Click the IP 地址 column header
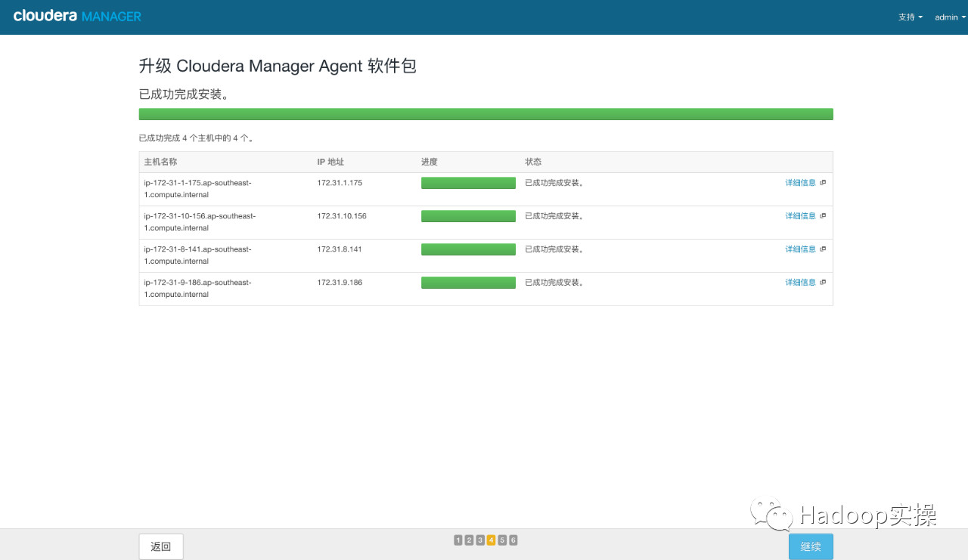This screenshot has height=560, width=968. tap(330, 162)
